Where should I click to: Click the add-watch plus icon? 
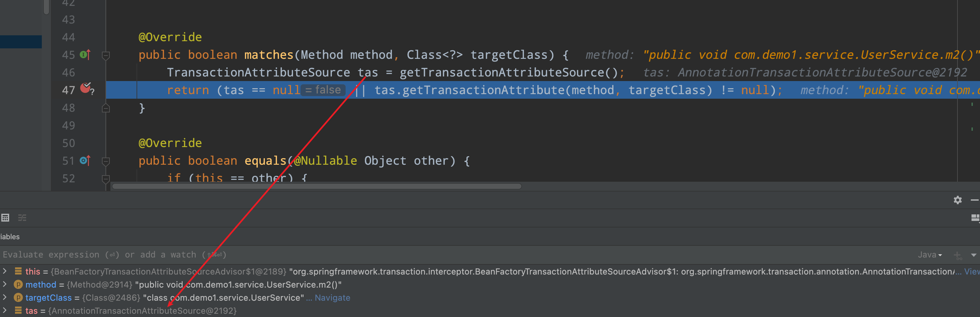(957, 255)
